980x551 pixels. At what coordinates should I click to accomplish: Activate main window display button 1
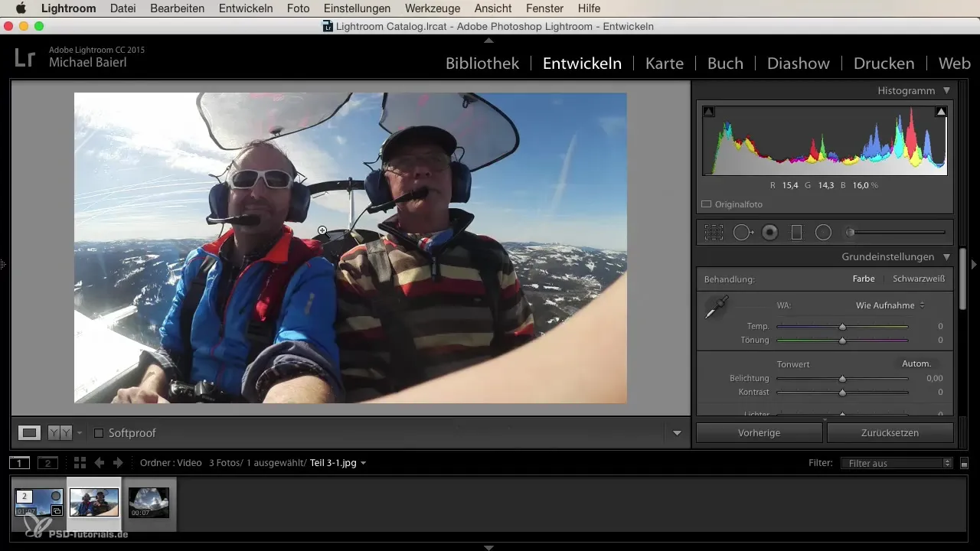(19, 463)
